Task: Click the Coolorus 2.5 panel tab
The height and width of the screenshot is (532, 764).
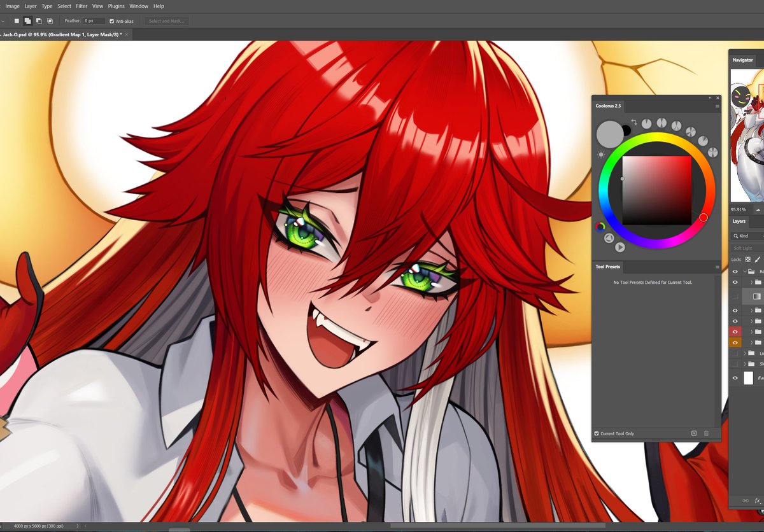Action: (608, 106)
